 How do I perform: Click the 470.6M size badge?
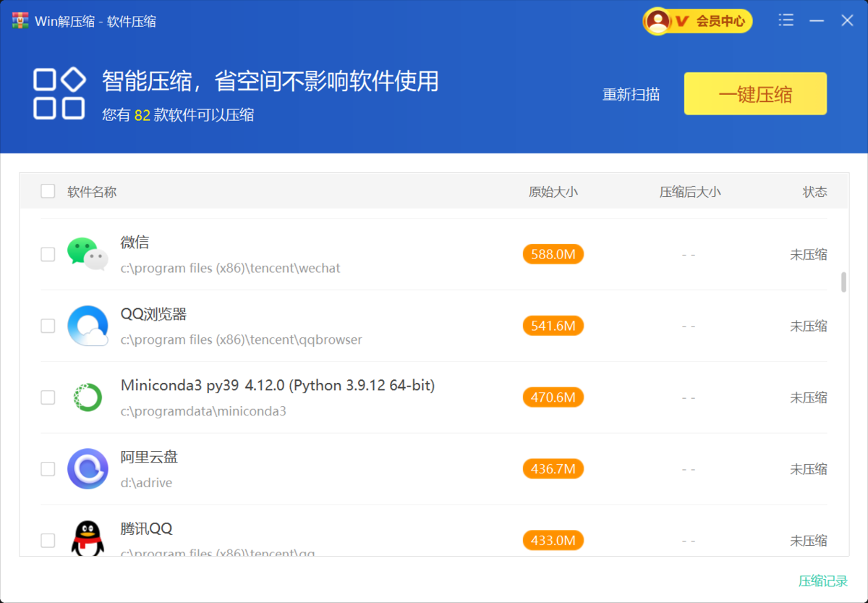pyautogui.click(x=553, y=397)
